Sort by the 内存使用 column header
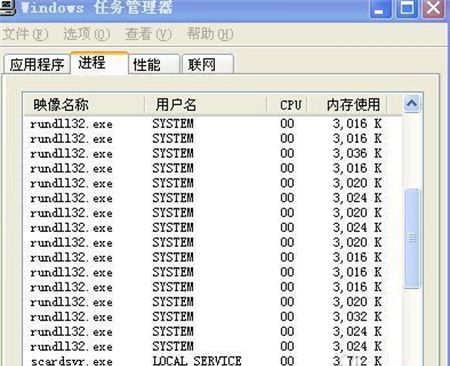450x366 pixels. [346, 105]
